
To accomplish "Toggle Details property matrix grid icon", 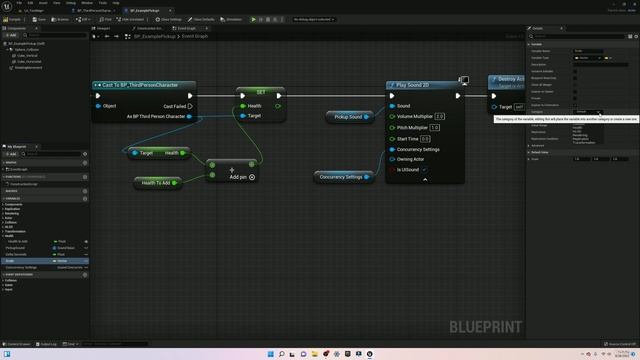I will coord(630,36).
